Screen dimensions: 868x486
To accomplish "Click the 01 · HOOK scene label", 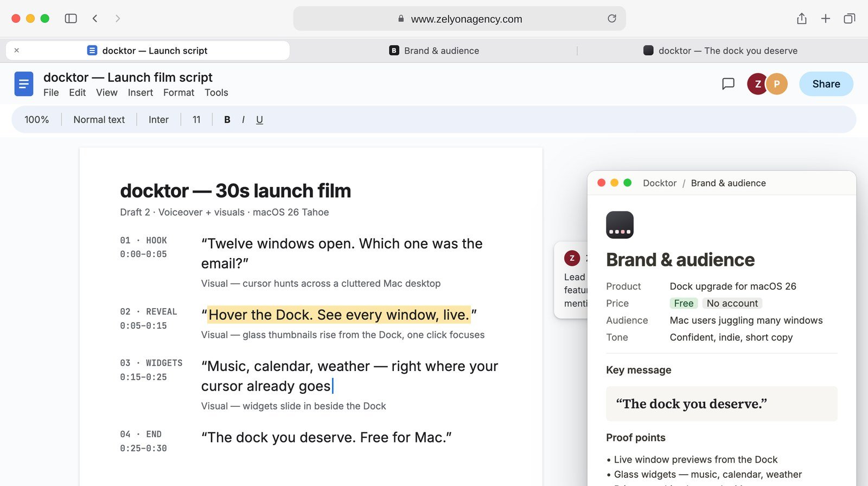I will (x=143, y=240).
